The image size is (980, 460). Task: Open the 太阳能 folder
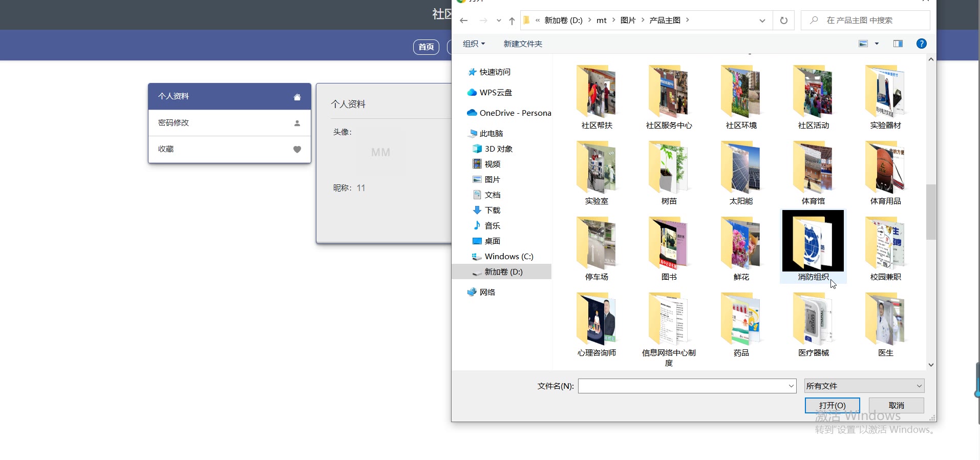[x=741, y=173]
